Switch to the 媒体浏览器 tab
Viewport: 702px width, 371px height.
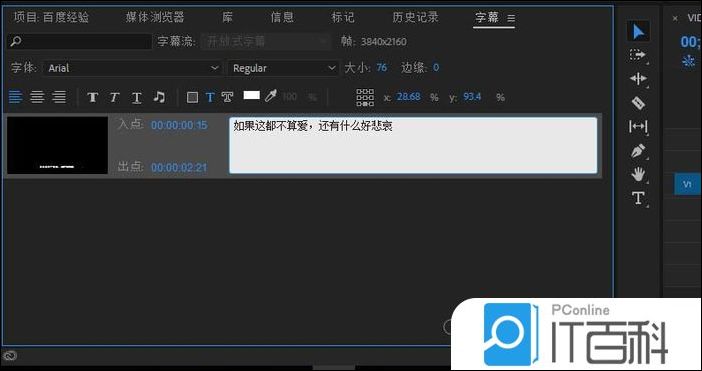[x=154, y=17]
